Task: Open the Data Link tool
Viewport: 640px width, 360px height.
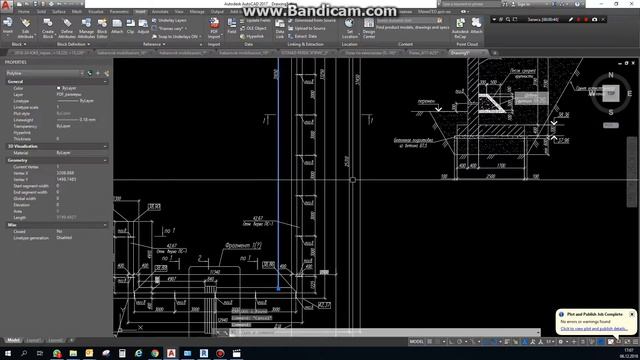Action: pyautogui.click(x=280, y=28)
